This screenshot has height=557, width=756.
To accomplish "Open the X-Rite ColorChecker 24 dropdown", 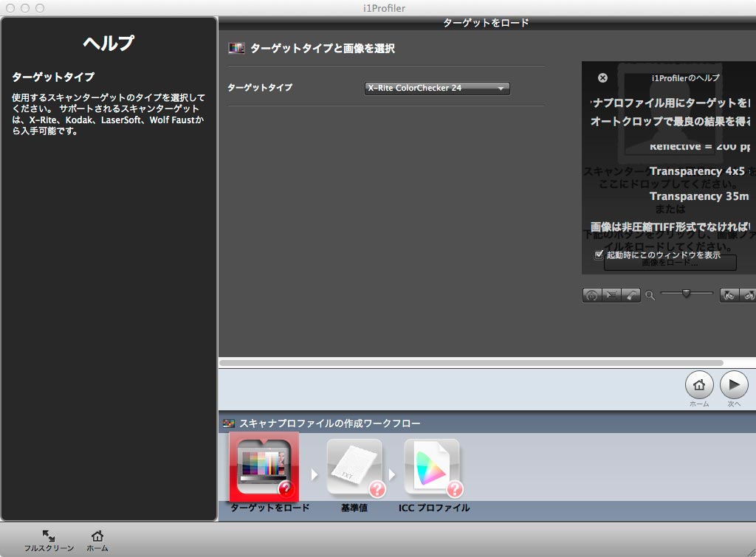I will [437, 89].
